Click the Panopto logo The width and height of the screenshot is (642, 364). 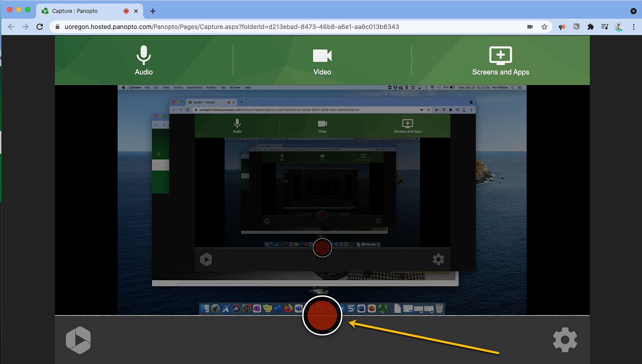(x=78, y=339)
